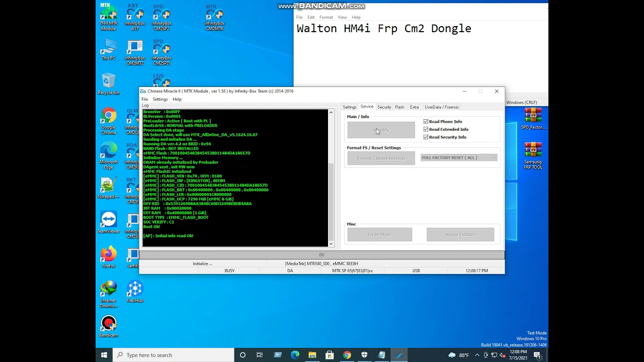
Task: Click the log panel vertical scrollbar
Action: [x=331, y=178]
